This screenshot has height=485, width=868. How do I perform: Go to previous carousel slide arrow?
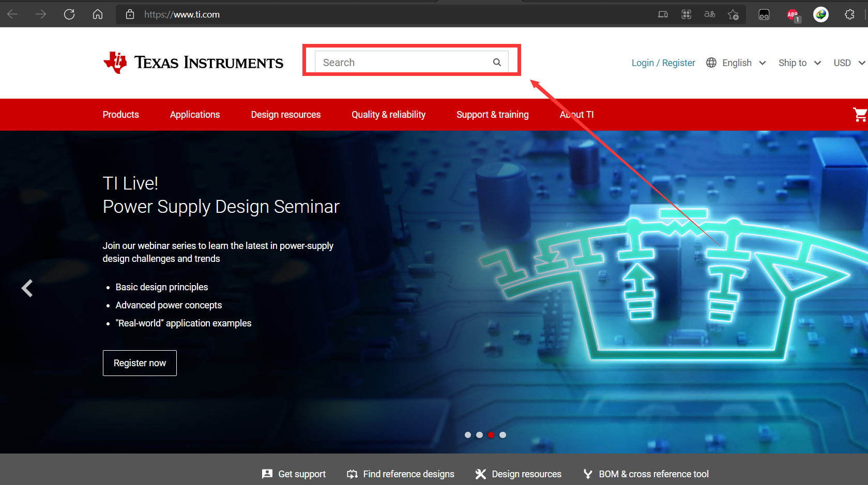(x=27, y=288)
